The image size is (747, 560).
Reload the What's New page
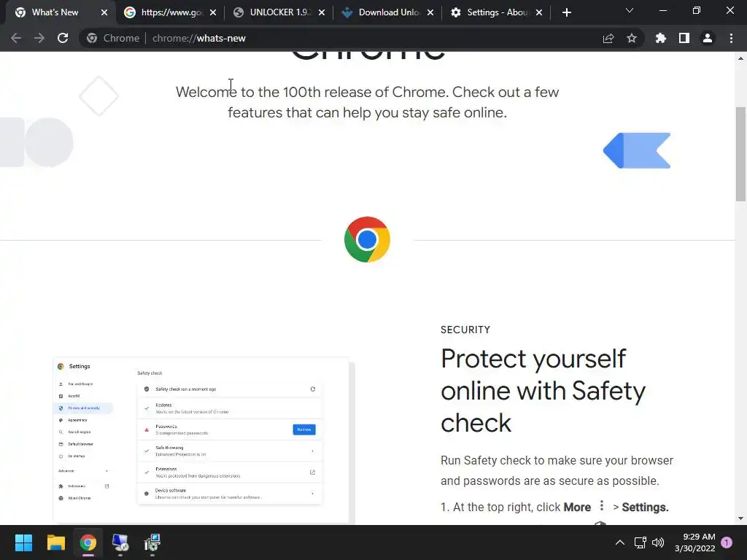coord(63,38)
